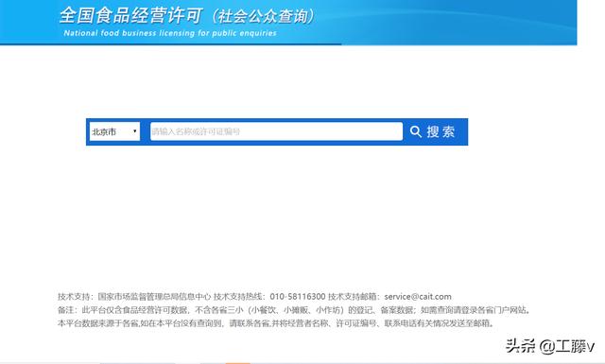Click the 头条 watermark logo

(x=521, y=345)
